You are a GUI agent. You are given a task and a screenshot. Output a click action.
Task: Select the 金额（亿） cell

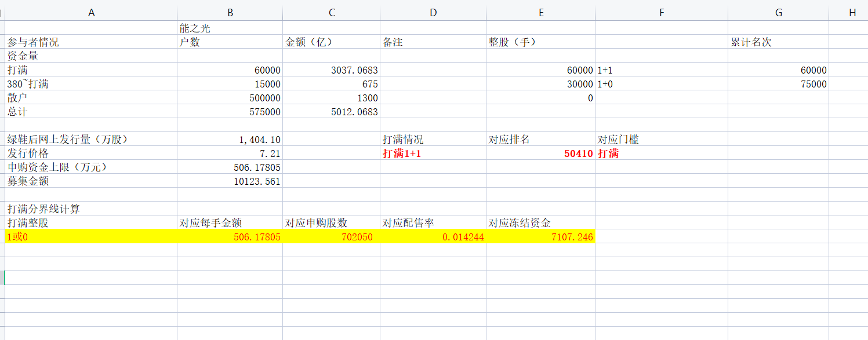point(332,42)
